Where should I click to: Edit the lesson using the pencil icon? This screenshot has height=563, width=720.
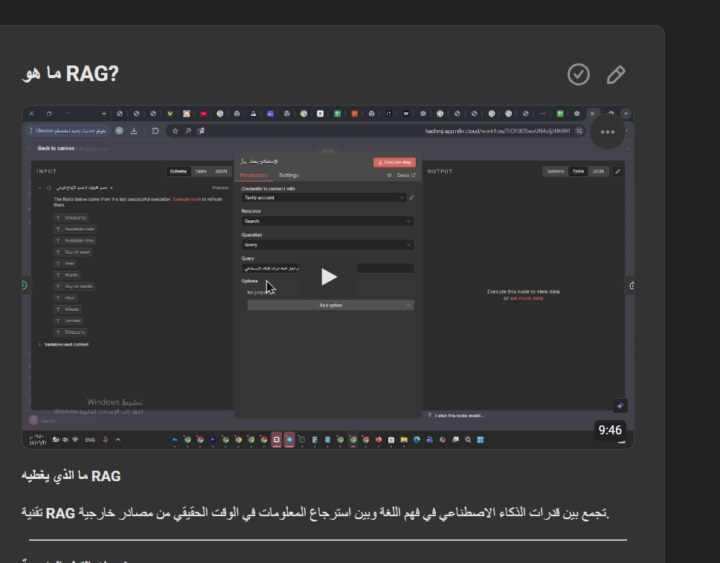pos(616,74)
